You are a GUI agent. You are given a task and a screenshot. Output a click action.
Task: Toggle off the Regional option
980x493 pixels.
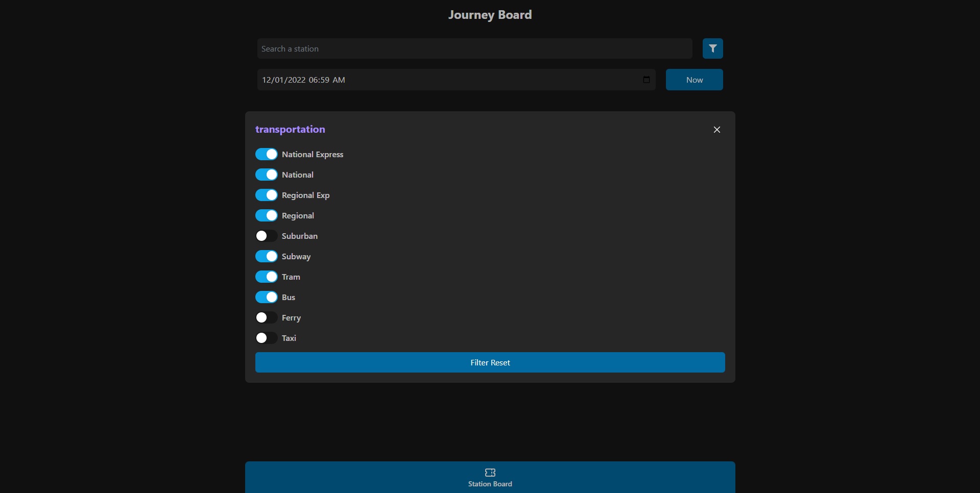point(267,215)
